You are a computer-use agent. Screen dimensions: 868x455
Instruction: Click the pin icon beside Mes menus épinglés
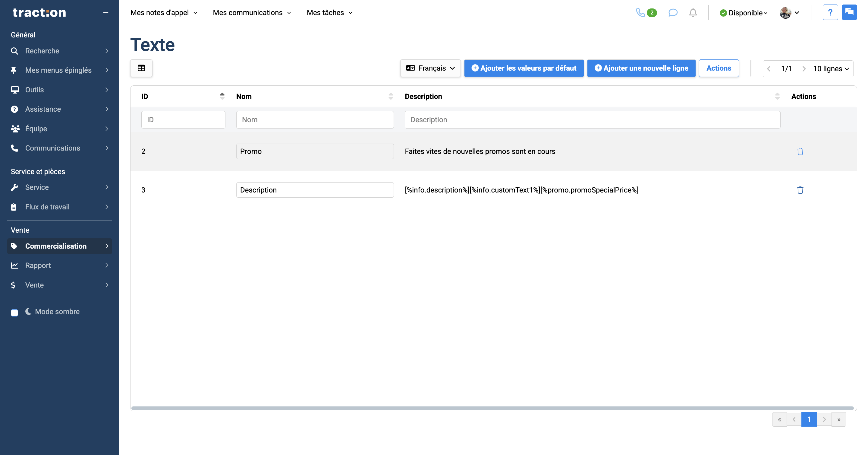pyautogui.click(x=14, y=70)
